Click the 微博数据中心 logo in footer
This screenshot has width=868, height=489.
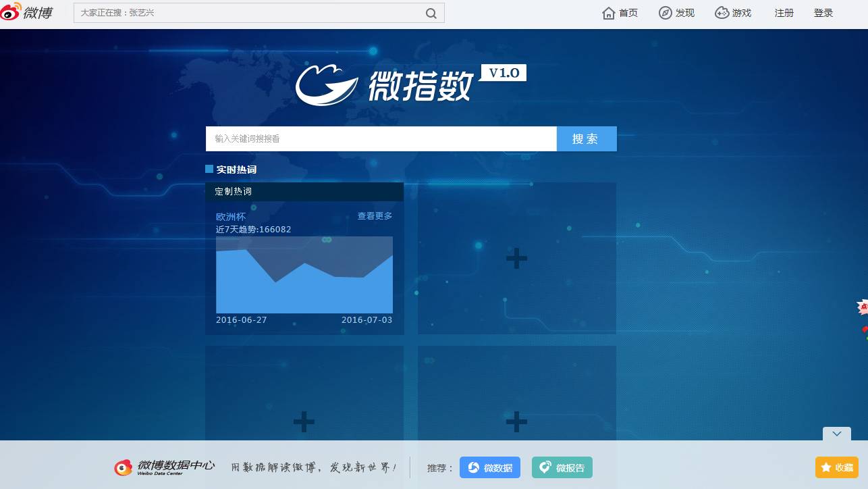pos(164,467)
